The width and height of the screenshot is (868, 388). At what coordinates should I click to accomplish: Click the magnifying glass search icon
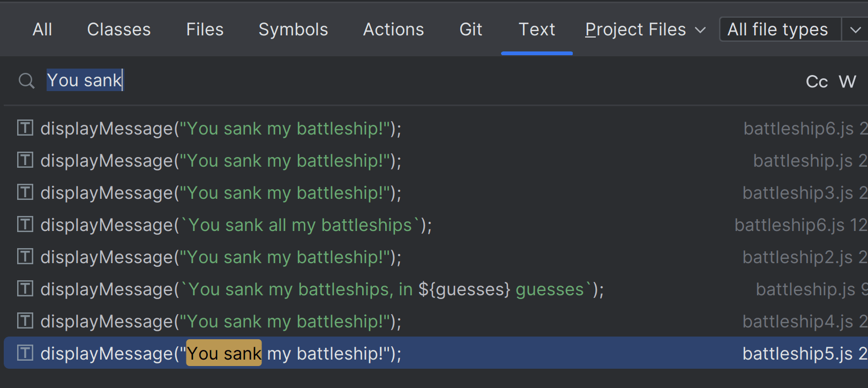click(x=26, y=81)
